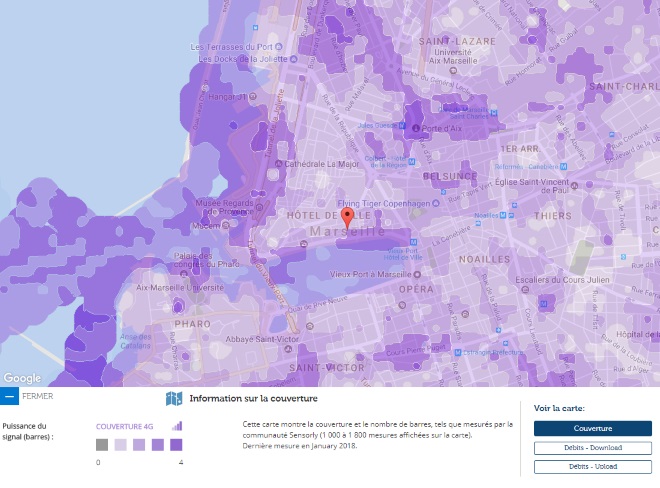The height and width of the screenshot is (488, 660).
Task: Click the THIERS district label
Action: (x=553, y=216)
